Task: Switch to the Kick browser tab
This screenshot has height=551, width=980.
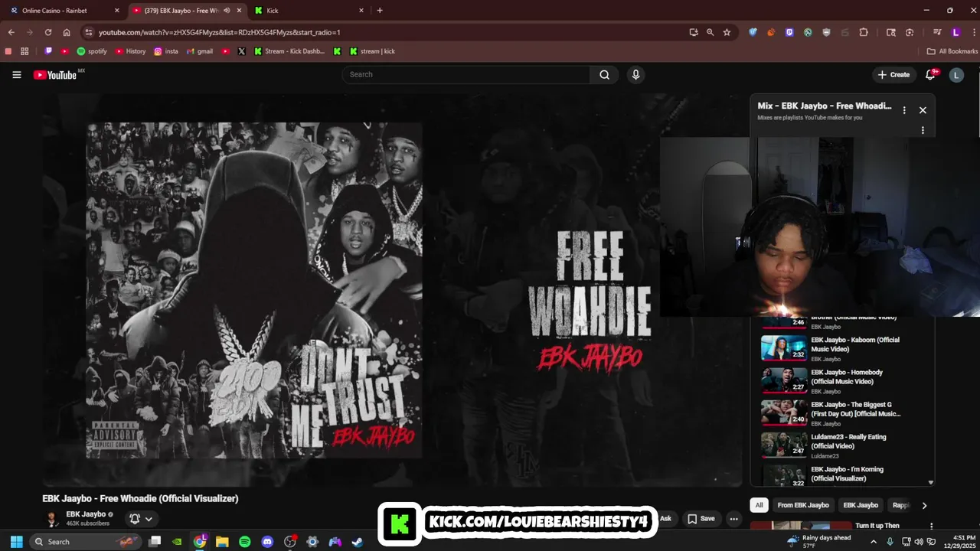Action: [308, 10]
